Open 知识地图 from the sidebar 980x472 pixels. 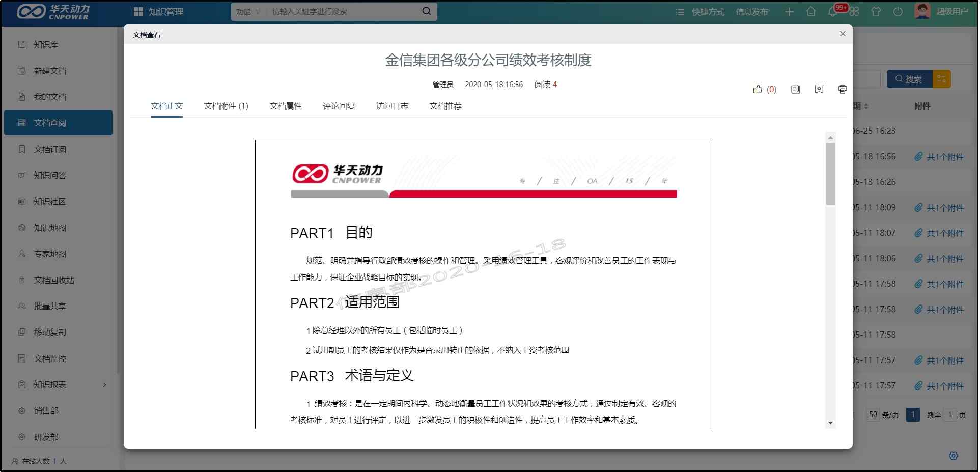click(50, 228)
